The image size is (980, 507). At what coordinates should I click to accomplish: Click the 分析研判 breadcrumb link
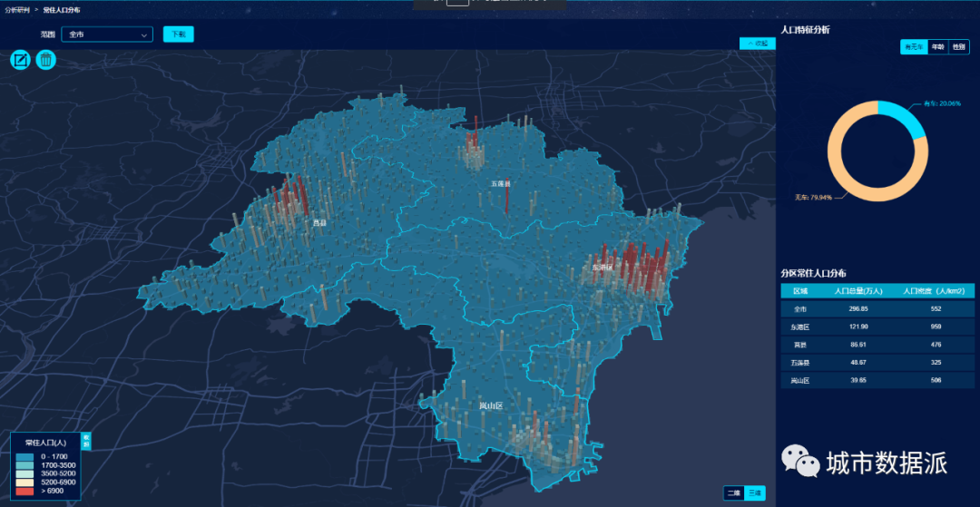point(17,11)
